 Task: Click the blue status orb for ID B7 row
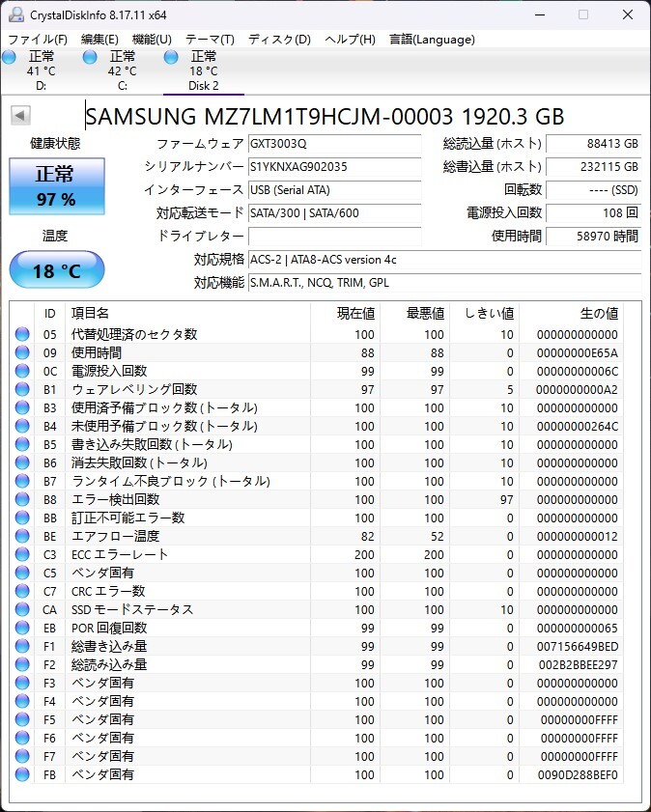pyautogui.click(x=22, y=481)
